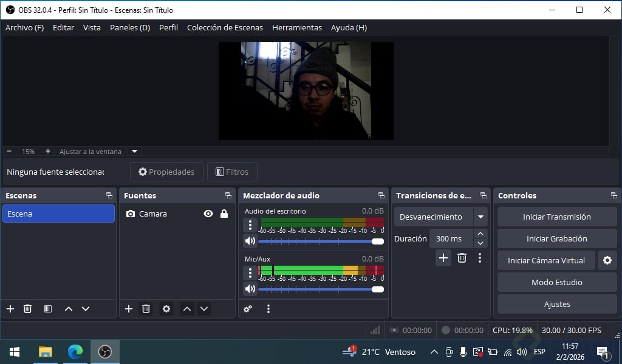Click the camera preview image
622x364 pixels.
(x=306, y=91)
